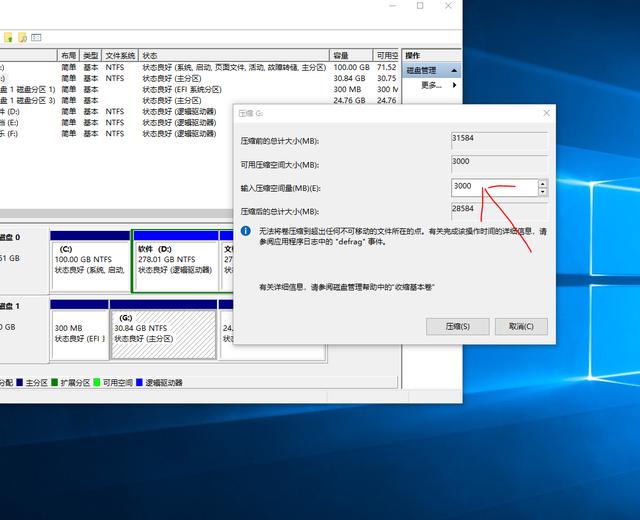Select the hatched (G:) 30.84 GB partition block
The width and height of the screenshot is (640, 520).
pyautogui.click(x=163, y=330)
